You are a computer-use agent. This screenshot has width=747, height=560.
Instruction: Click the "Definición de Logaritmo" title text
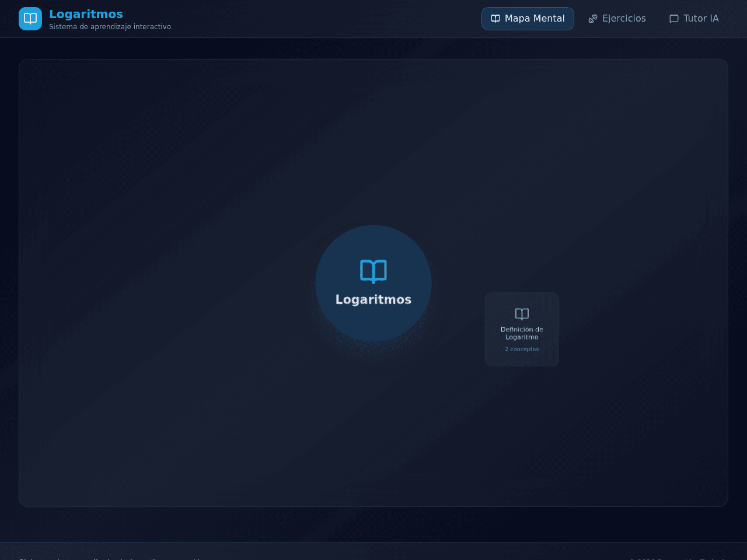(x=522, y=333)
